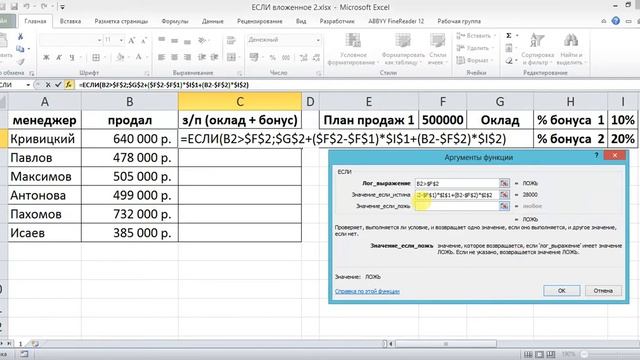Click the cell borders icon
The width and height of the screenshot is (640, 360).
coord(96,58)
